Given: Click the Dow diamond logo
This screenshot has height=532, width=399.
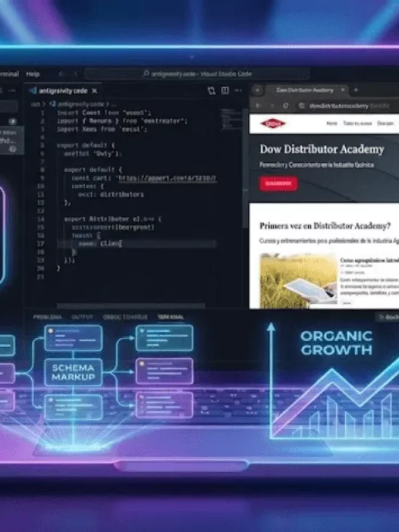Looking at the screenshot, I should (273, 124).
